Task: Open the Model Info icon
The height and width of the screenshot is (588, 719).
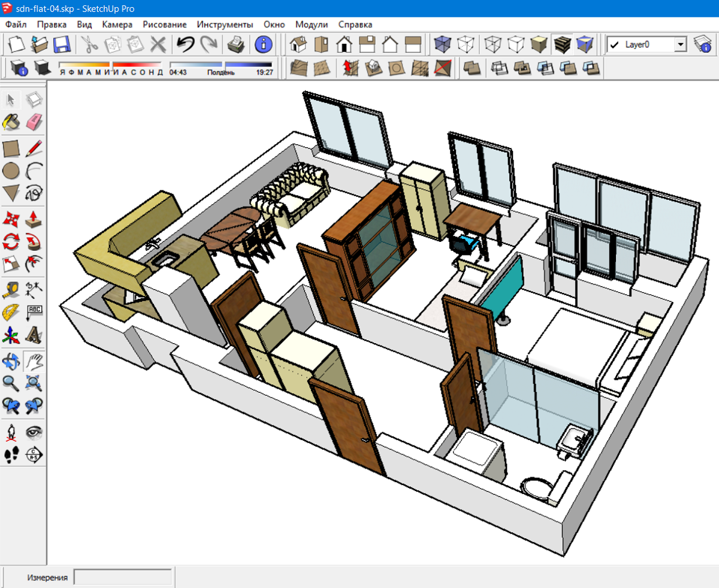Action: [264, 45]
